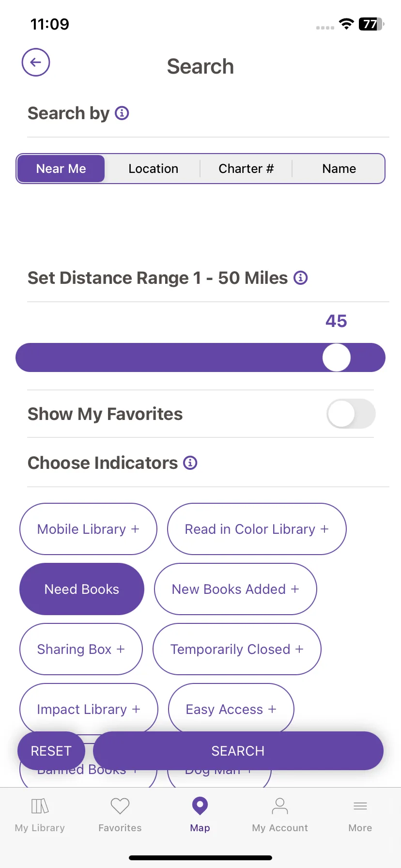Click the distance range slider handle
The image size is (401, 868).
[x=337, y=357]
